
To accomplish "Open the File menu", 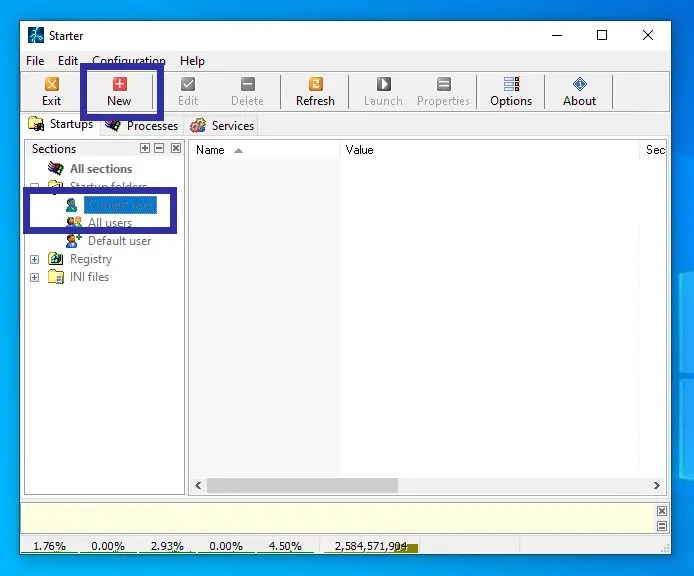I will (36, 61).
